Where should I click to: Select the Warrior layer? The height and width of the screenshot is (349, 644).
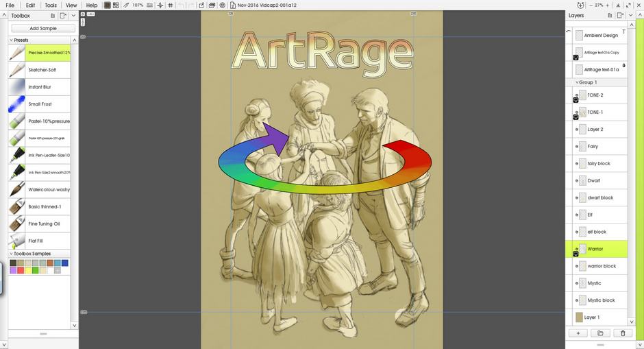pos(599,249)
